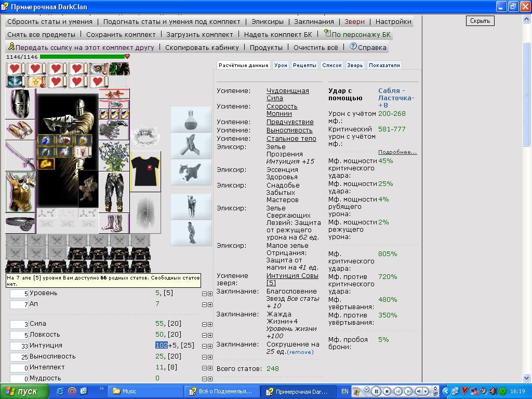This screenshot has width=532, height=399.
Task: Click Сбросить статы и умения
Action: point(49,21)
